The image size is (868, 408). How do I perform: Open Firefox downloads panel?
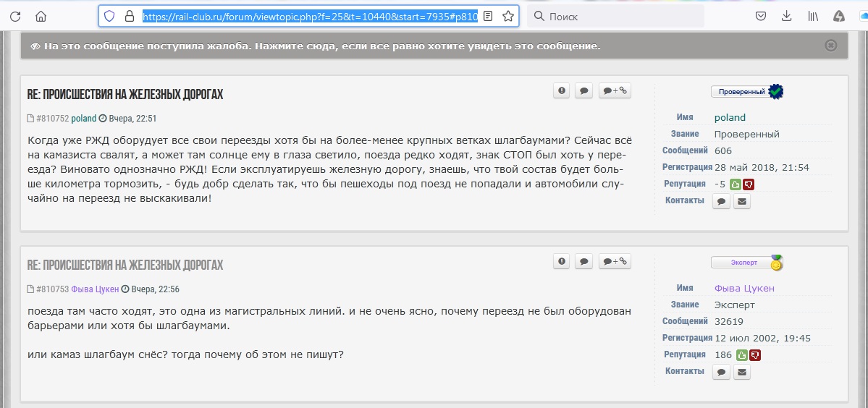tap(786, 16)
